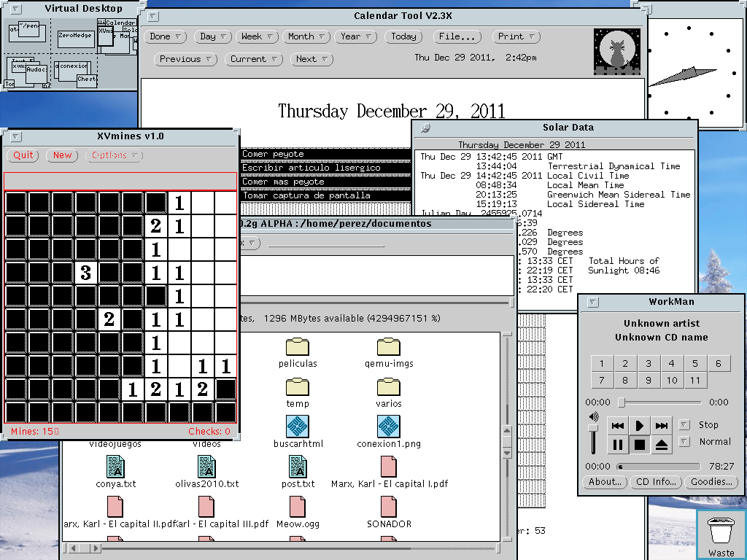Image resolution: width=747 pixels, height=560 pixels.
Task: Select the Meow.ogg file icon
Action: pos(298,507)
